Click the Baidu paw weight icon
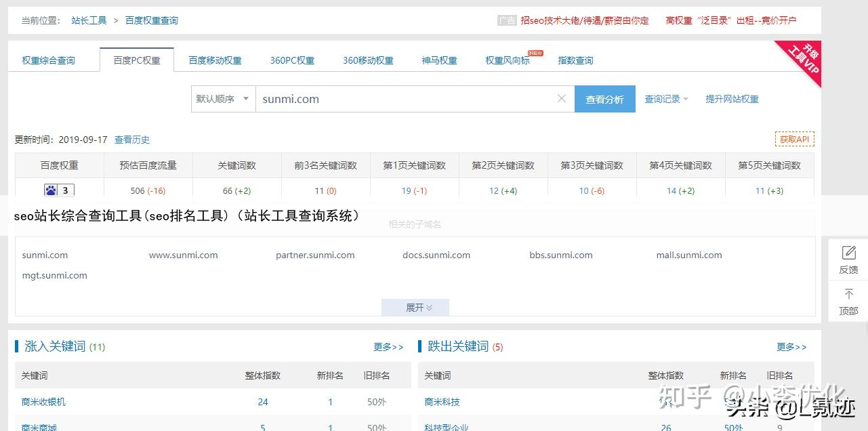The height and width of the screenshot is (431, 868). [51, 190]
